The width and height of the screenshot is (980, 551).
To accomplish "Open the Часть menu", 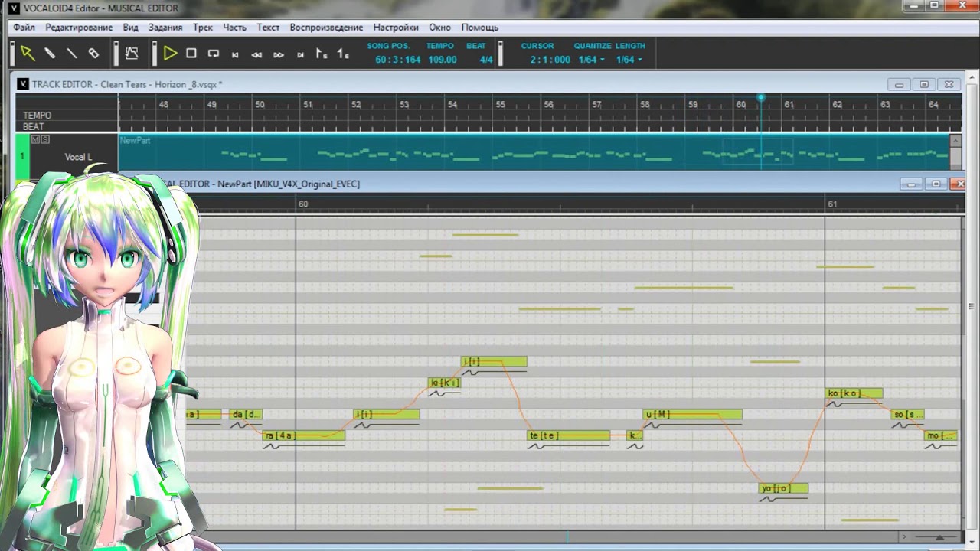I will (x=234, y=28).
